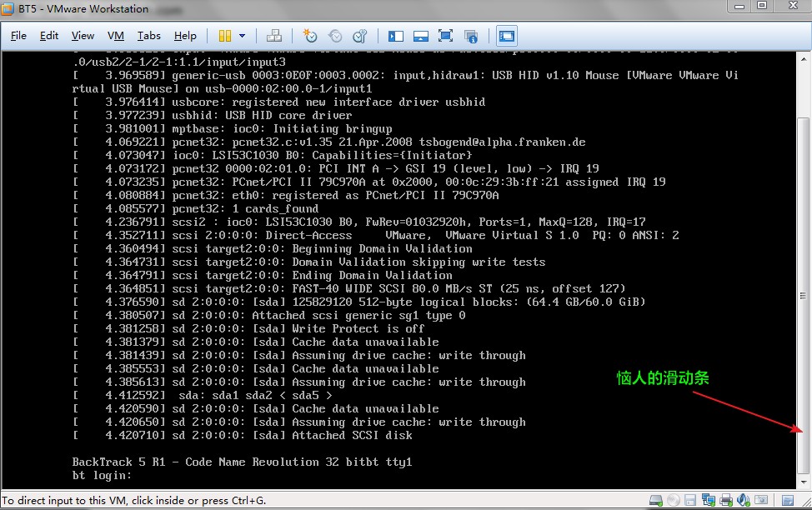This screenshot has width=812, height=510.
Task: Click the 'BackTrack 5 R1' banner line
Action: click(x=242, y=462)
